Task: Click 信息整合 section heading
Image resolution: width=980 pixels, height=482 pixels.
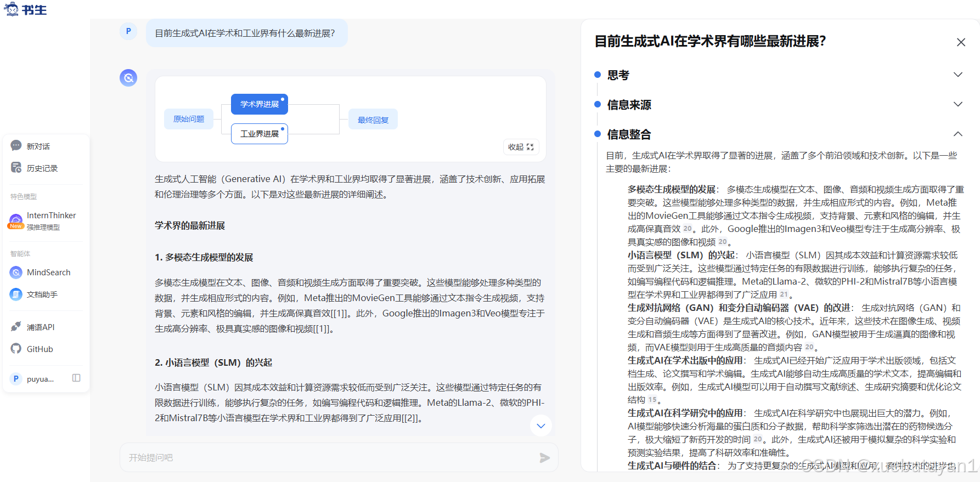Action: pyautogui.click(x=629, y=134)
